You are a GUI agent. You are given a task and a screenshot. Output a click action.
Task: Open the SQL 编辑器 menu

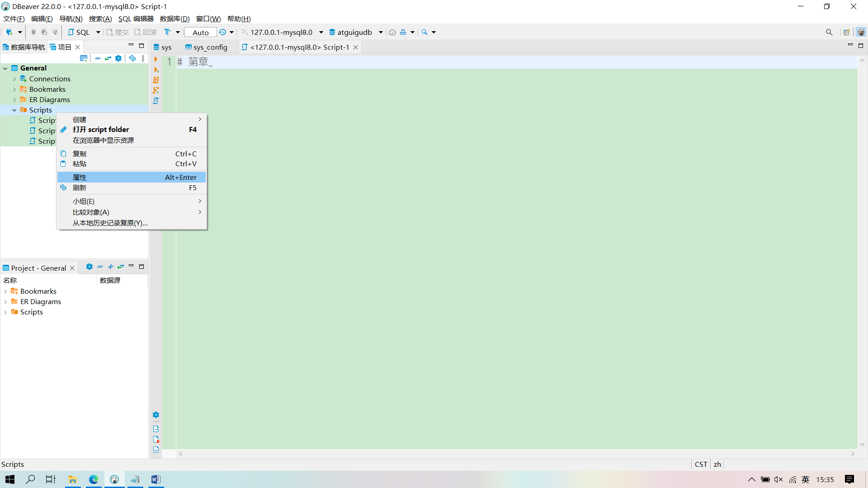(135, 19)
